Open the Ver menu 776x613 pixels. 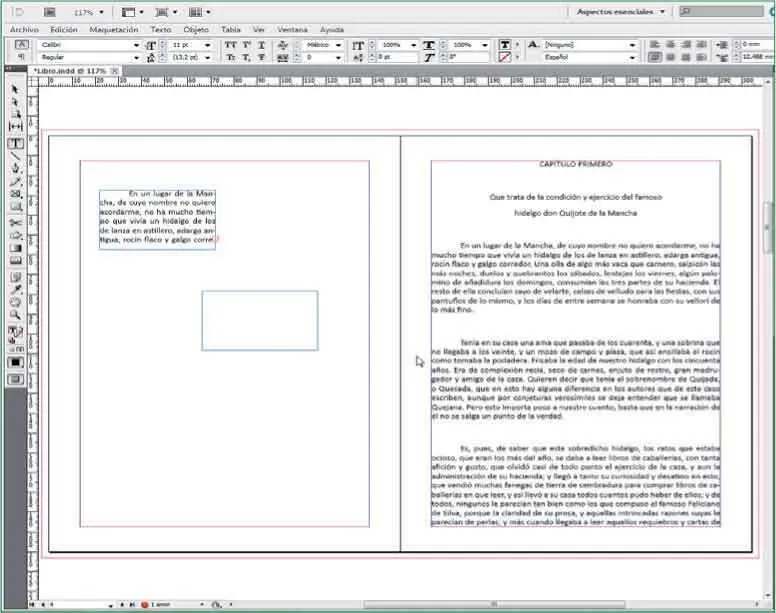tap(259, 30)
